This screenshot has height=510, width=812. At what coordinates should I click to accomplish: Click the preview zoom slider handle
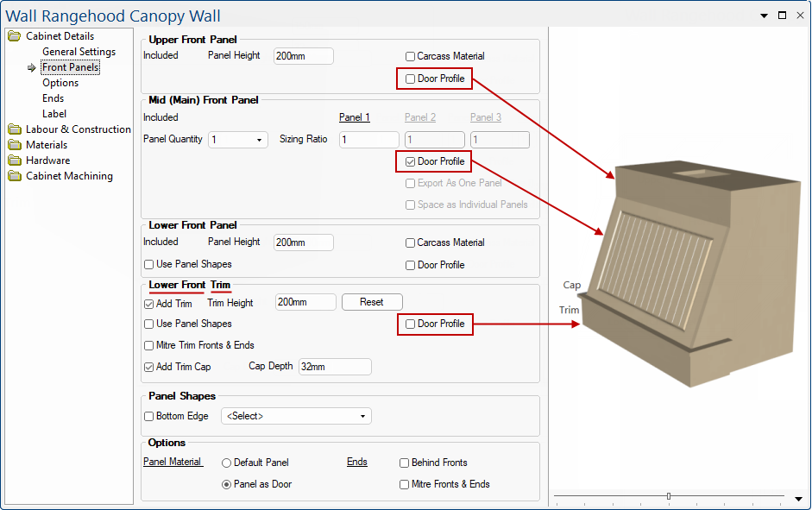[x=669, y=496]
